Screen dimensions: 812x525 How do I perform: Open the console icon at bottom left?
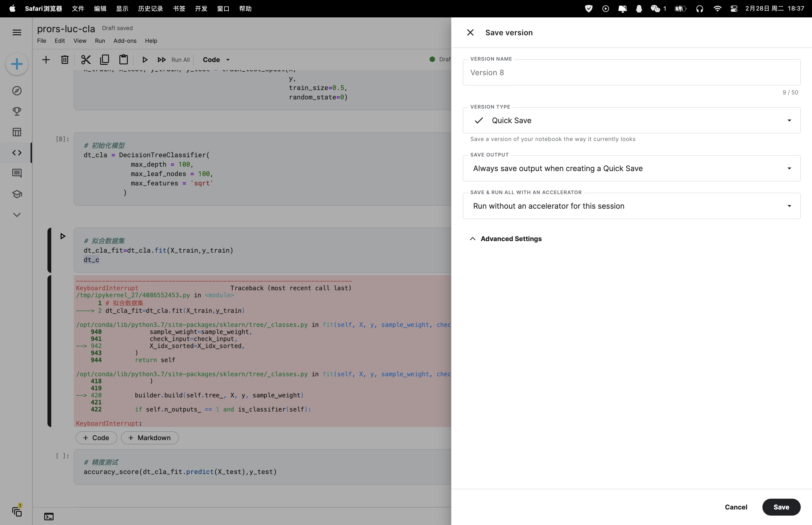[49, 517]
